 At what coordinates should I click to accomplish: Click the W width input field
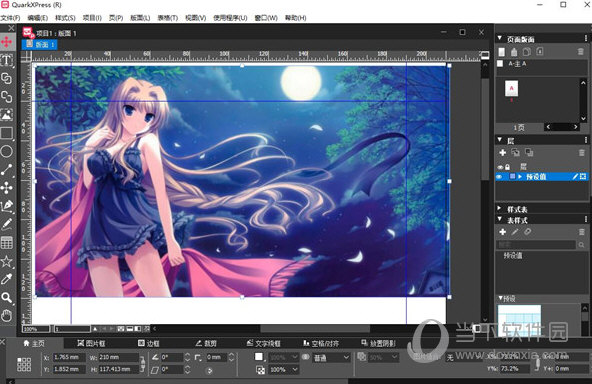point(118,357)
